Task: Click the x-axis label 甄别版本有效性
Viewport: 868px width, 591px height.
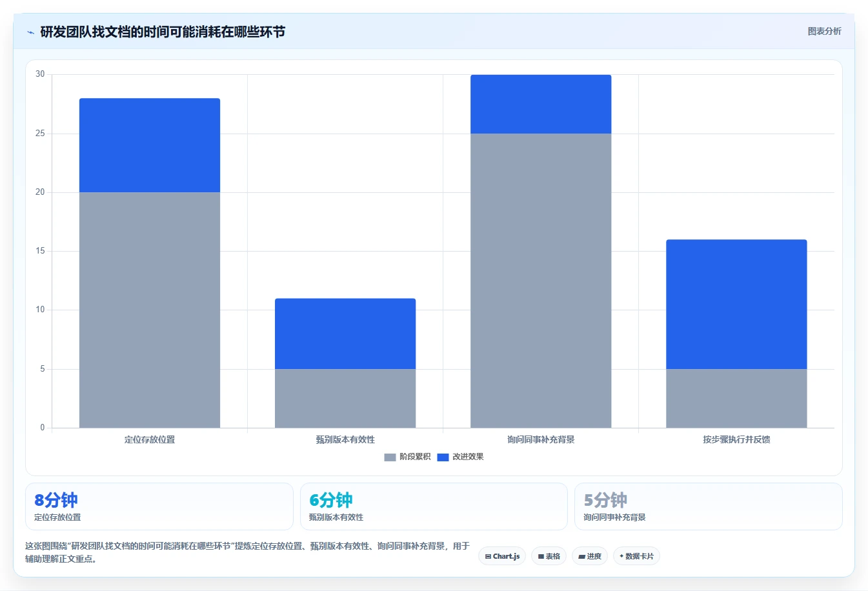Action: tap(345, 439)
